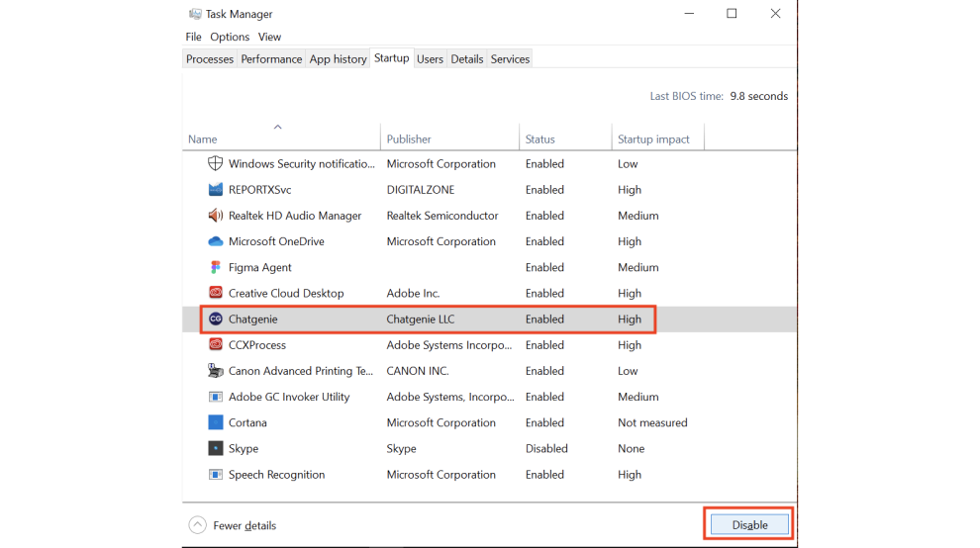Click the Disable button
The width and height of the screenshot is (980, 548).
pyautogui.click(x=749, y=525)
